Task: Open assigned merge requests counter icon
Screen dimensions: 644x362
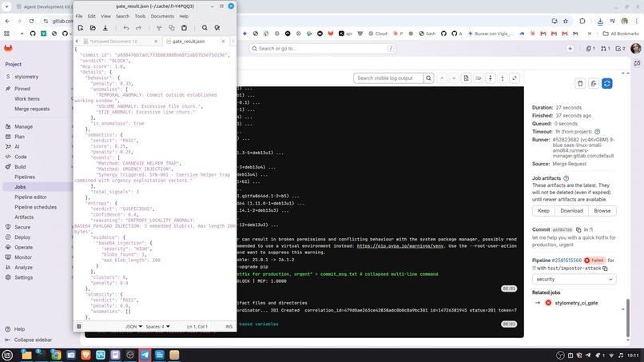Action: pos(605,49)
